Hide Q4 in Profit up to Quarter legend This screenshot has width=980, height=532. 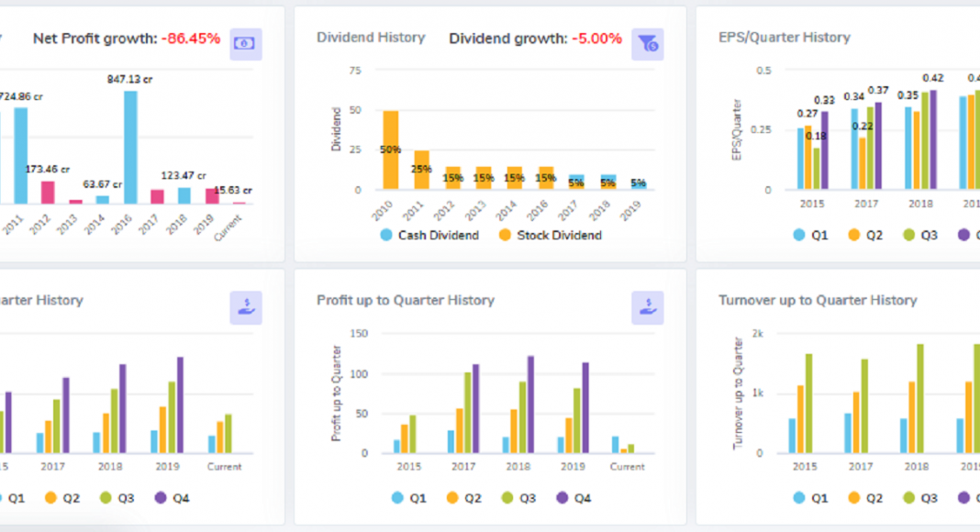[573, 498]
